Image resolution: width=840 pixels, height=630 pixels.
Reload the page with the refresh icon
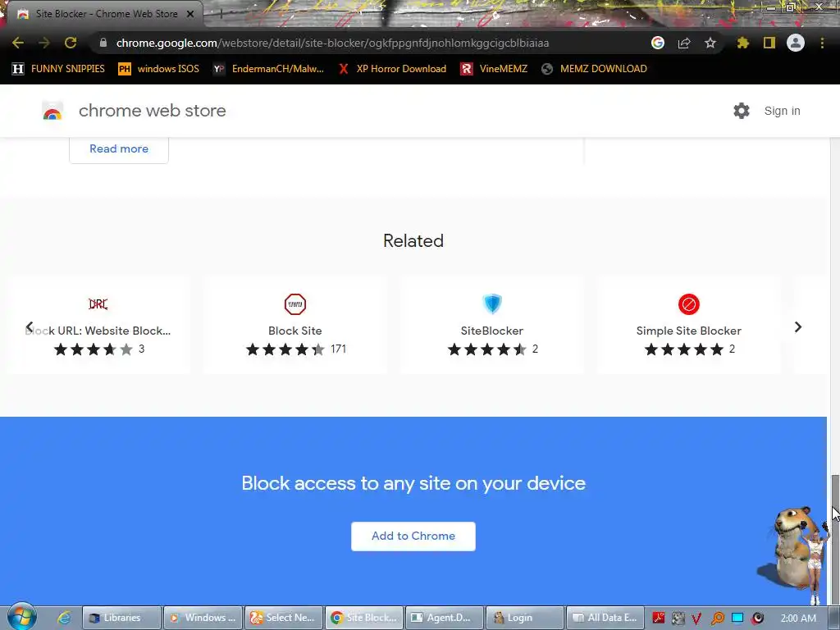click(x=71, y=43)
